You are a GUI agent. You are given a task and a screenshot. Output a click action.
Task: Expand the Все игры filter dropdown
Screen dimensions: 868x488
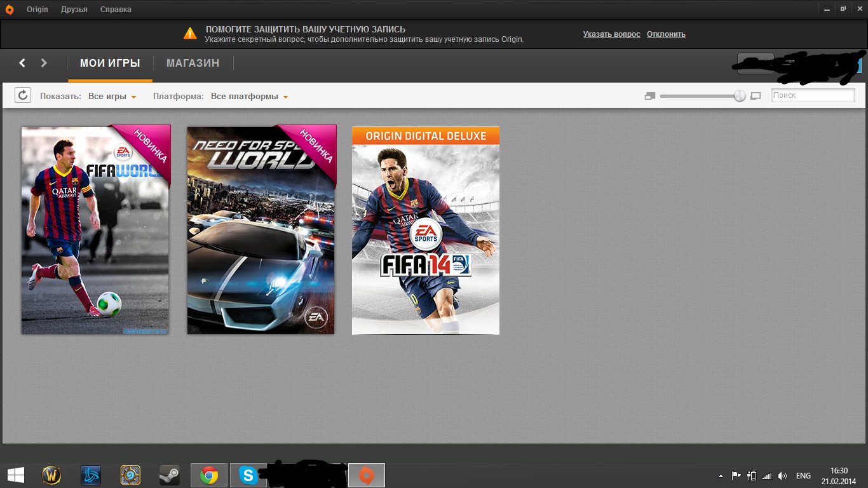(112, 97)
